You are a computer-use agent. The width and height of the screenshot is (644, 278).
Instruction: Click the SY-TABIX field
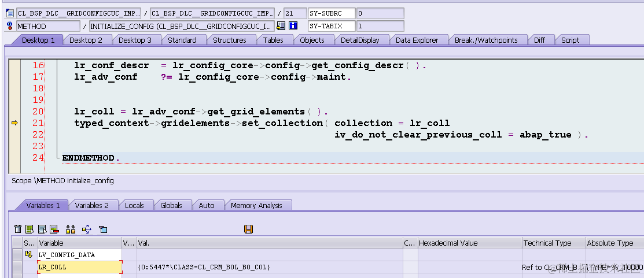pos(332,26)
